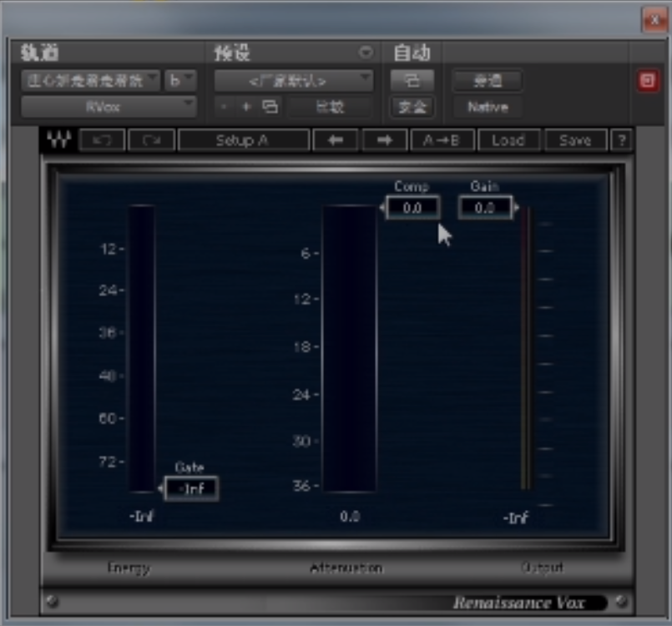Click the Redo arrow in Waves toolbar
The width and height of the screenshot is (672, 626).
pyautogui.click(x=152, y=140)
